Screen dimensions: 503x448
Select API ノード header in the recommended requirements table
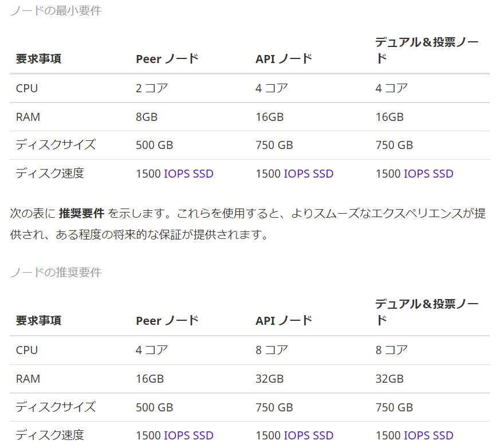tap(284, 320)
